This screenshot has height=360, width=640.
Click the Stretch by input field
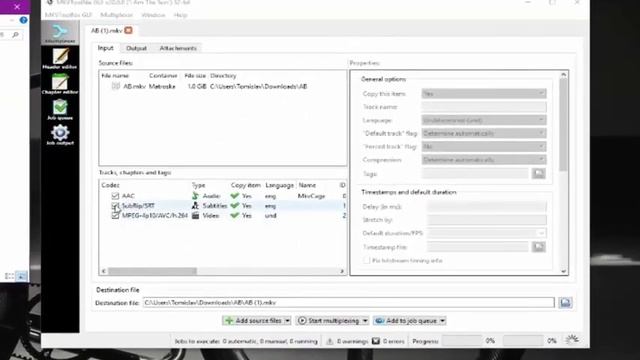[x=487, y=220]
